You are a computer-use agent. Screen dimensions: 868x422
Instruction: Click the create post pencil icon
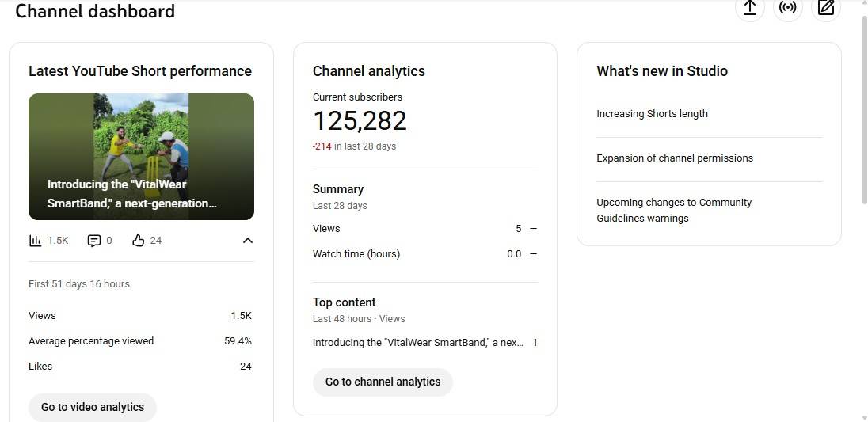(826, 8)
